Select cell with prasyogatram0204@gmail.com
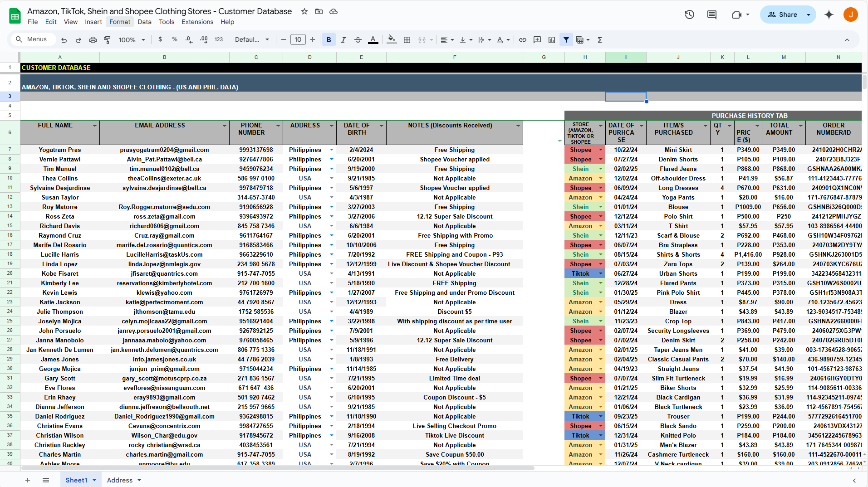The height and width of the screenshot is (487, 868). coord(164,150)
